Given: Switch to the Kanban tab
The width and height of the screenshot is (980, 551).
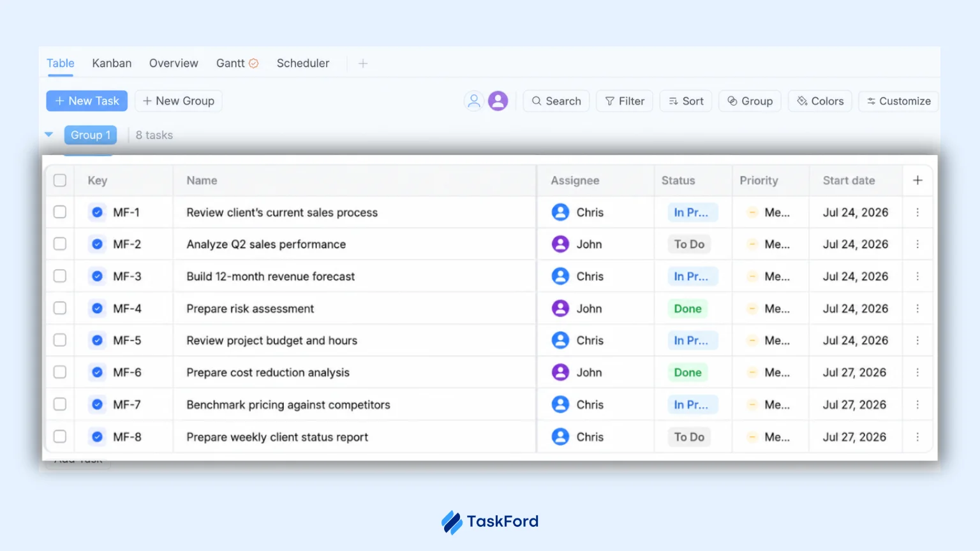Looking at the screenshot, I should point(112,63).
